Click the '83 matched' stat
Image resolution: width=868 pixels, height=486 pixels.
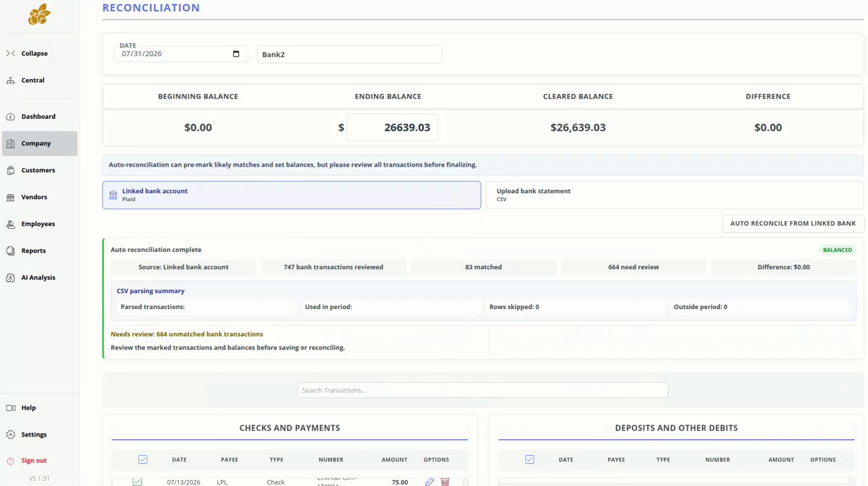[x=483, y=267]
